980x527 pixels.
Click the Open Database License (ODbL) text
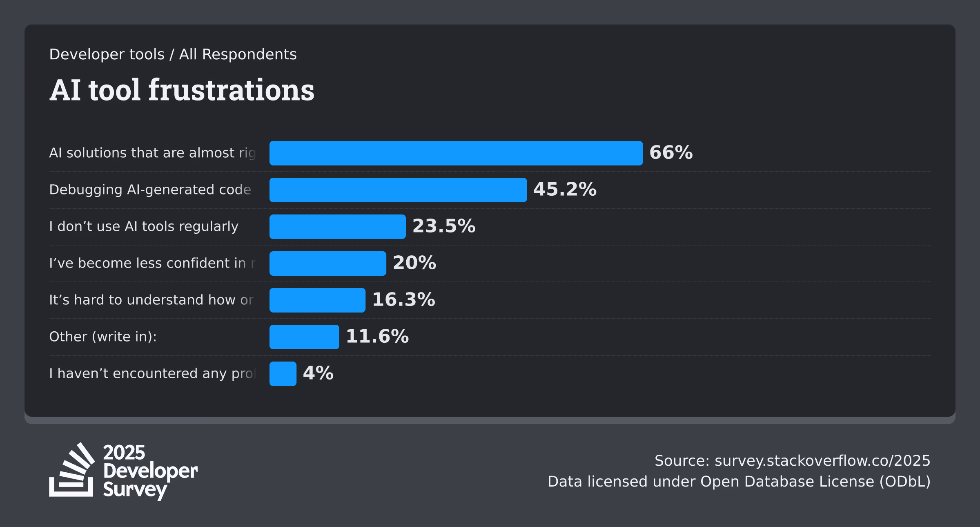pyautogui.click(x=815, y=482)
